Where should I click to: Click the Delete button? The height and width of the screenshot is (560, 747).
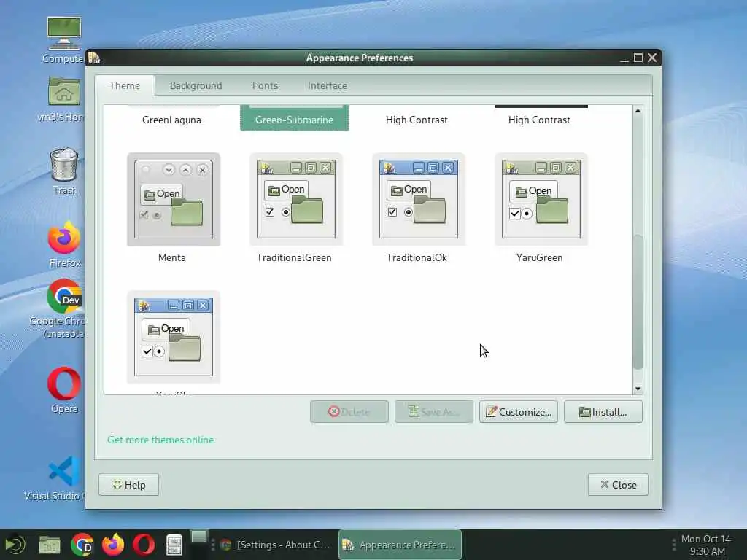click(349, 412)
